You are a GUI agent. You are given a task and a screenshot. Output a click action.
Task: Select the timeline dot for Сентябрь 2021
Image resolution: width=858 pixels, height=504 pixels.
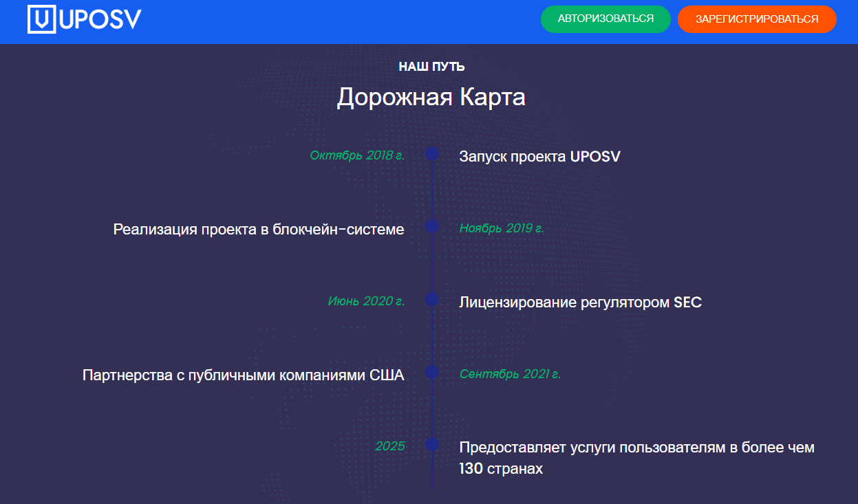pyautogui.click(x=432, y=372)
